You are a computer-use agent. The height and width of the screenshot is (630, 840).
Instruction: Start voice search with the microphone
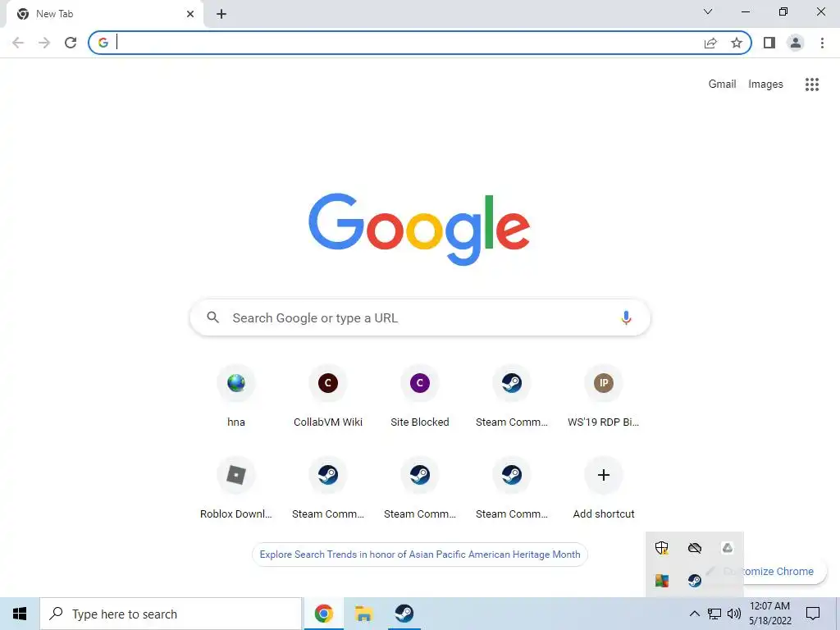click(x=626, y=317)
